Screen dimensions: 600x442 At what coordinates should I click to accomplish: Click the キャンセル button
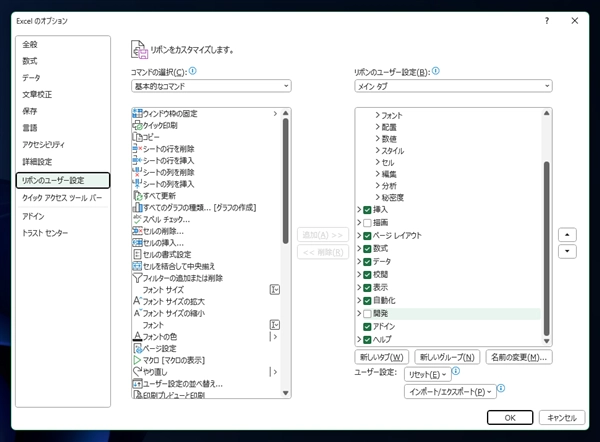point(562,418)
